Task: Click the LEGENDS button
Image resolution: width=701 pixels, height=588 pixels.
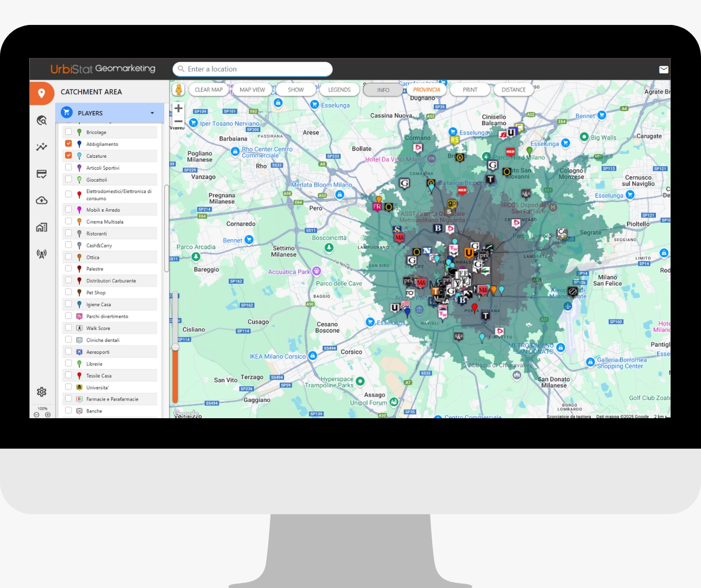Action: click(339, 90)
